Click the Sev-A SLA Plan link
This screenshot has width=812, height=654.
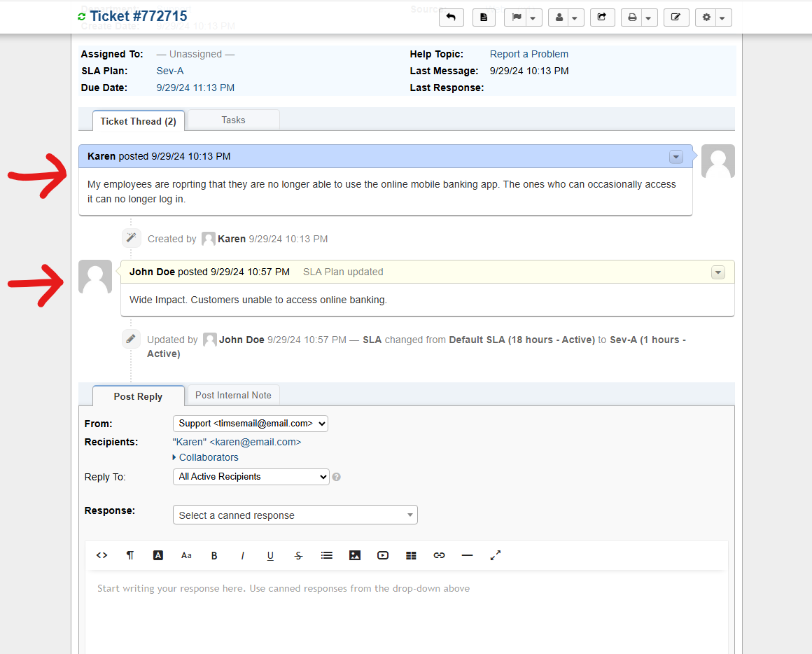tap(169, 71)
